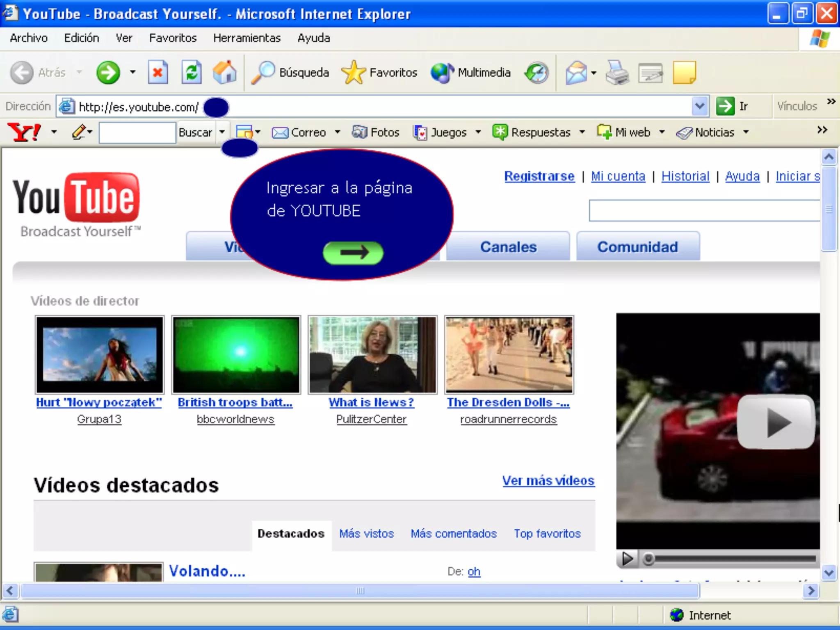Go to the Home page icon
The width and height of the screenshot is (840, 630).
[x=224, y=73]
